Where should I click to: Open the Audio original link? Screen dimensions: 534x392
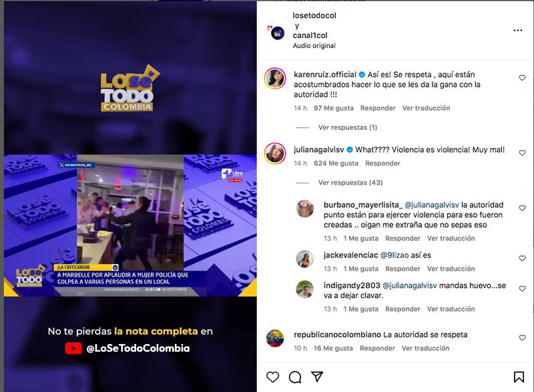coord(314,45)
